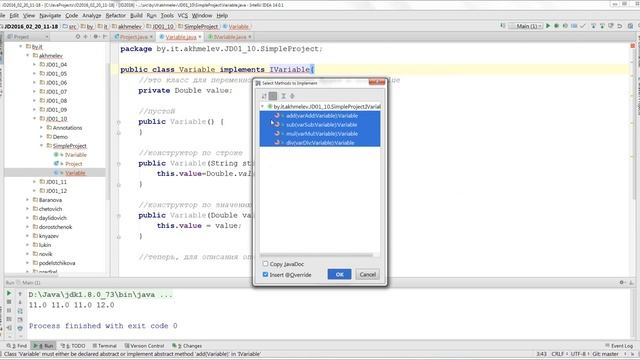Screen dimensions: 640x360
Task: Click the green Run button in main toolbar
Action: [x=548, y=26]
